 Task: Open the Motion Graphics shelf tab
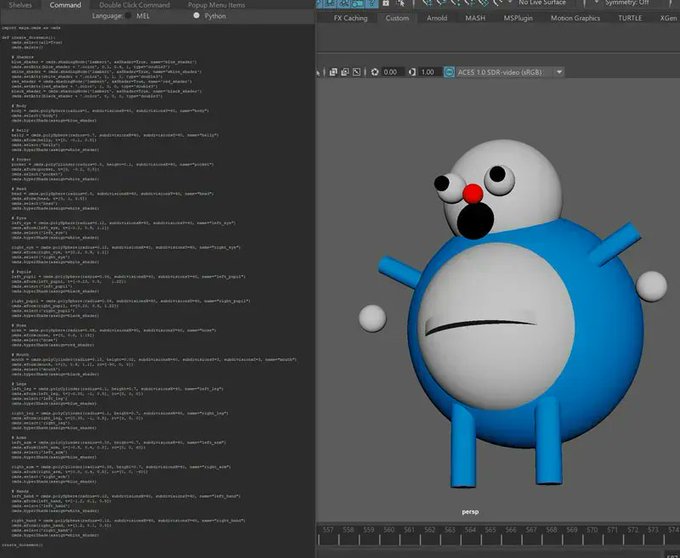point(575,18)
